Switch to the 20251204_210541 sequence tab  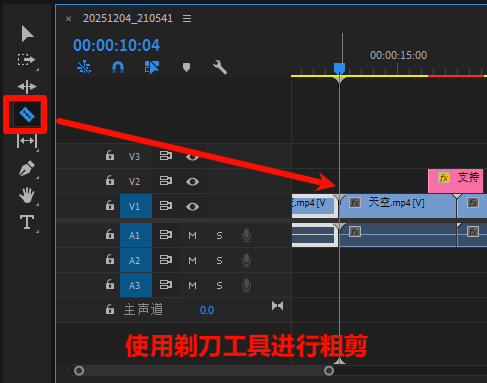click(128, 18)
